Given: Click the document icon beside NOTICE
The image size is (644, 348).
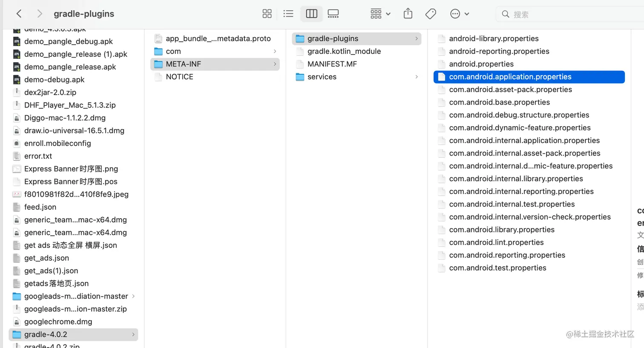Looking at the screenshot, I should (x=158, y=77).
